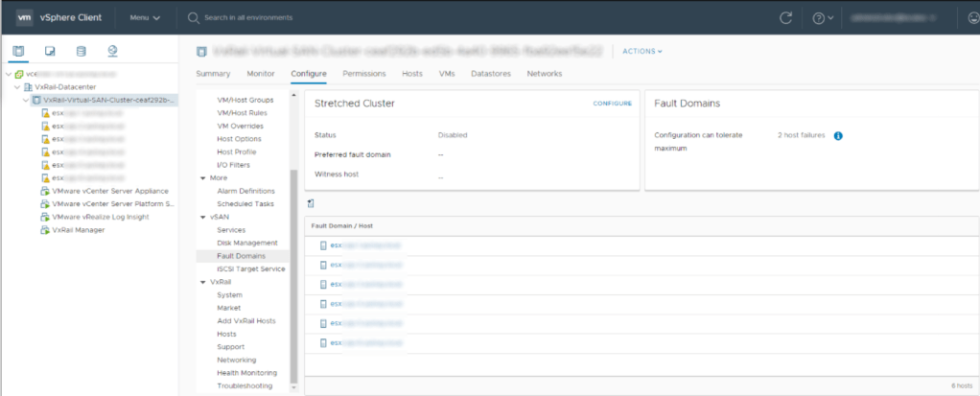Open the Storage inventory view icon

(x=81, y=51)
